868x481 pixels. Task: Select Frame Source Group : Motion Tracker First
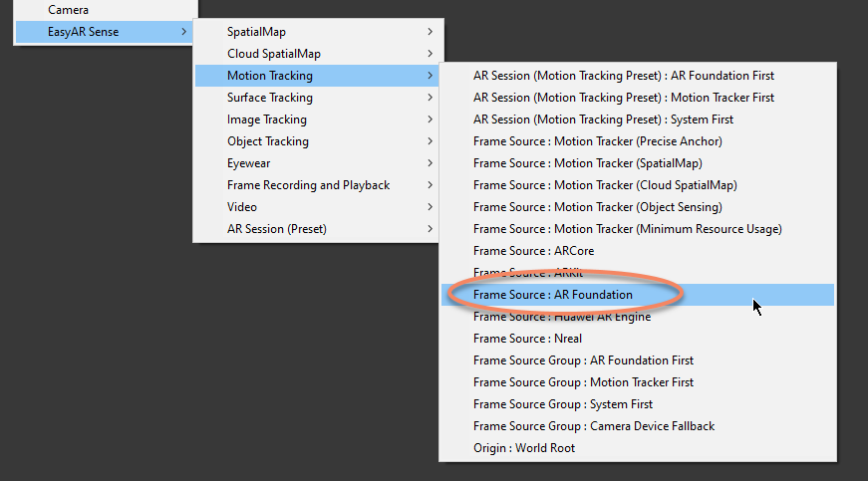click(x=638, y=382)
